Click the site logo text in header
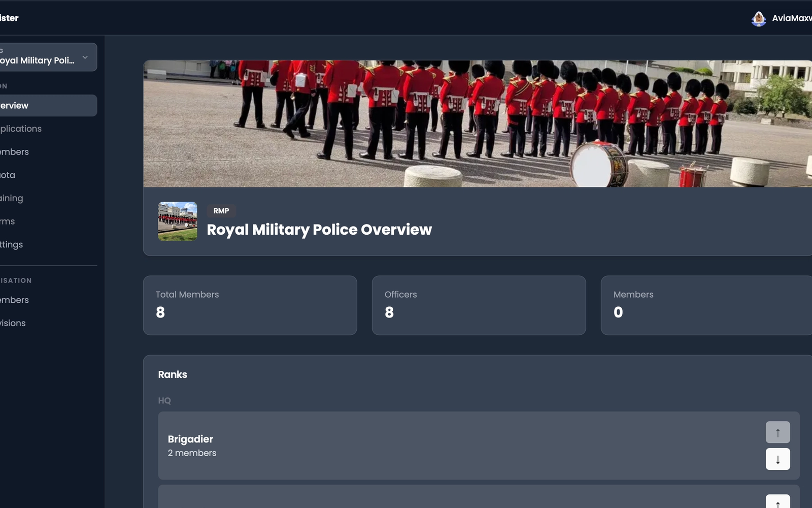Viewport: 812px width, 508px height. point(9,18)
